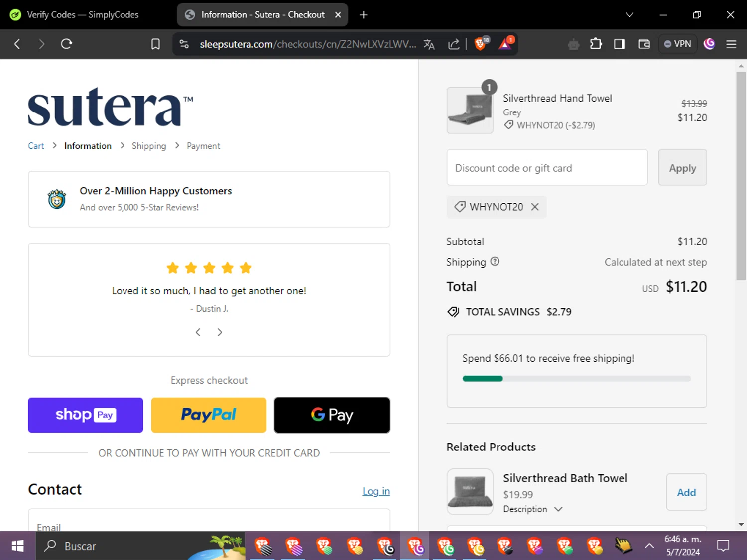Select the Payment breadcrumb step

pyautogui.click(x=203, y=146)
